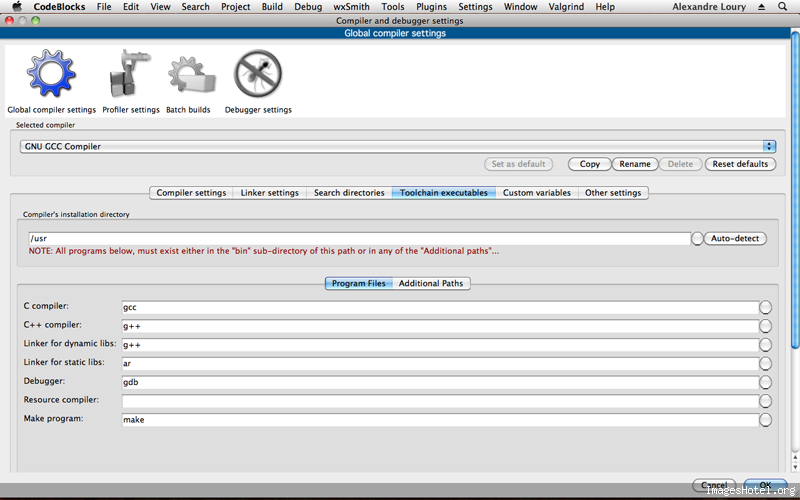The width and height of the screenshot is (800, 500).
Task: Click the Cancel button
Action: click(x=714, y=485)
